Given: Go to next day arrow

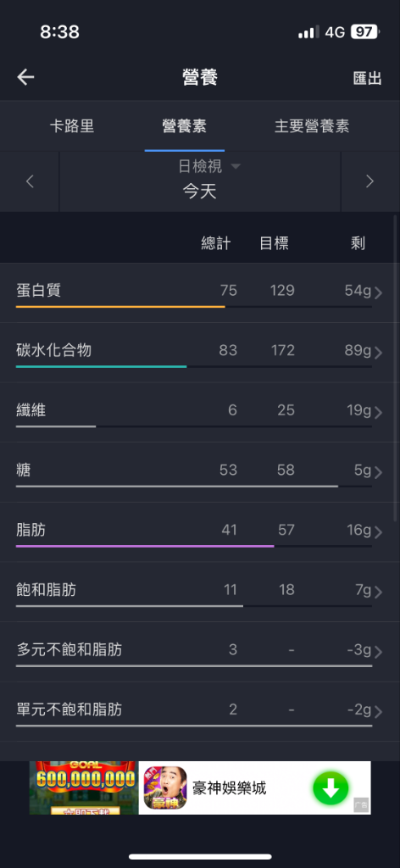Looking at the screenshot, I should [x=369, y=181].
